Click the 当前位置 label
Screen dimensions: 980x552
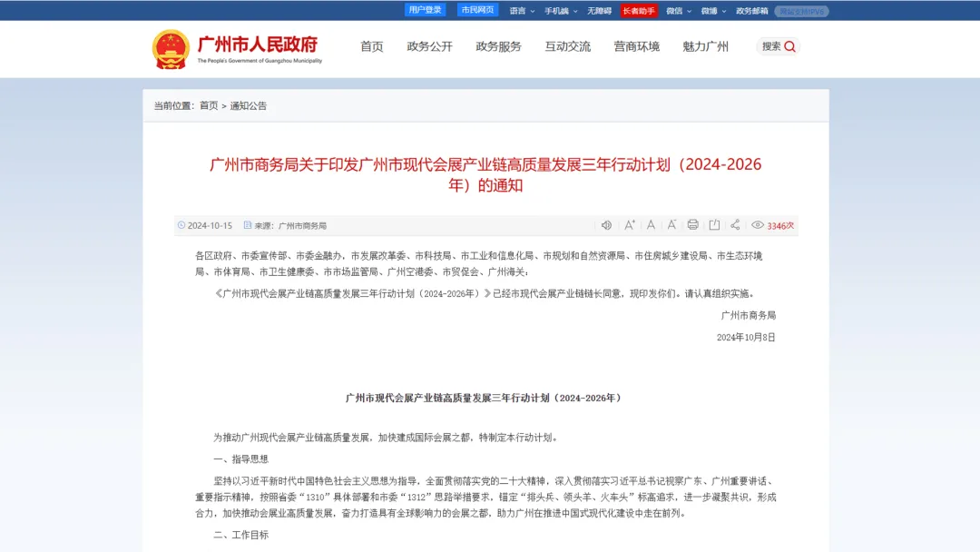point(173,105)
